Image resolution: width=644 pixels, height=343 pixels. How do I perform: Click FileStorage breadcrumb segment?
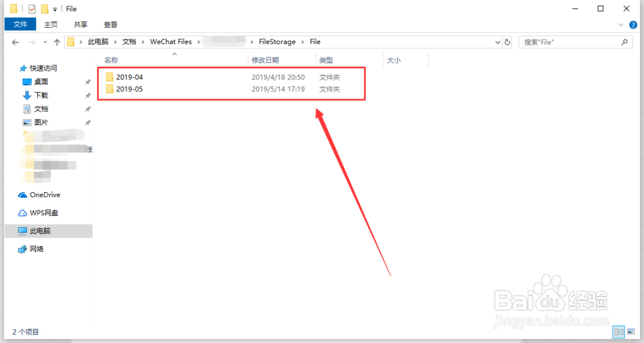(x=277, y=41)
